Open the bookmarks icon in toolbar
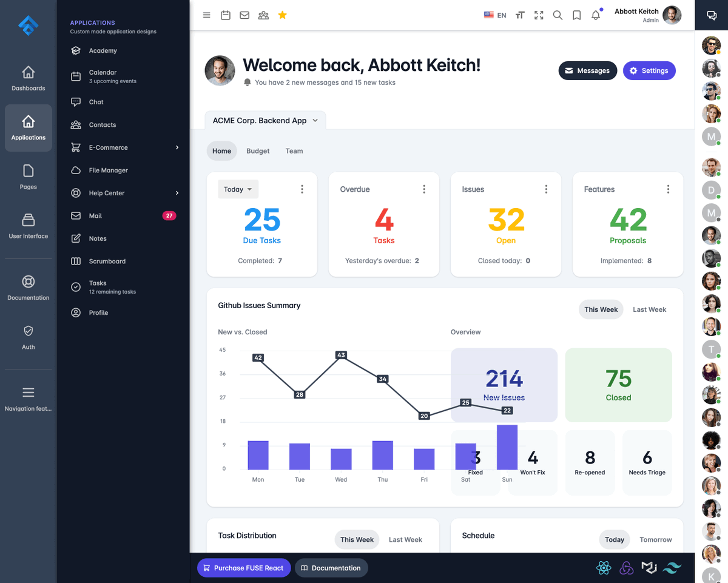Viewport: 728px width, 583px height. [x=577, y=15]
